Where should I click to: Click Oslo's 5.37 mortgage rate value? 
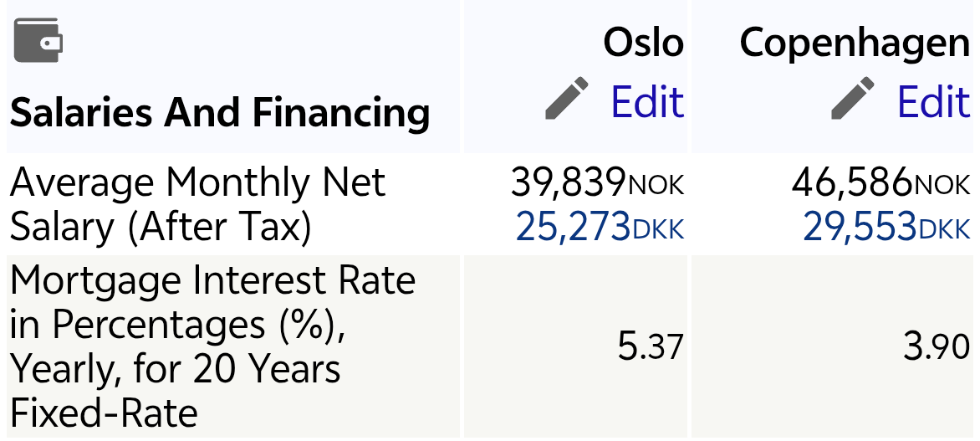(x=651, y=346)
